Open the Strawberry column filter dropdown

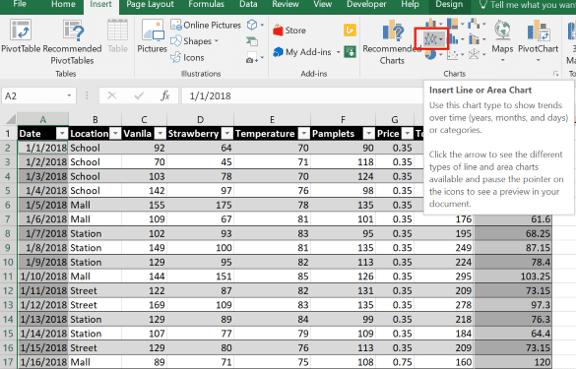[227, 133]
